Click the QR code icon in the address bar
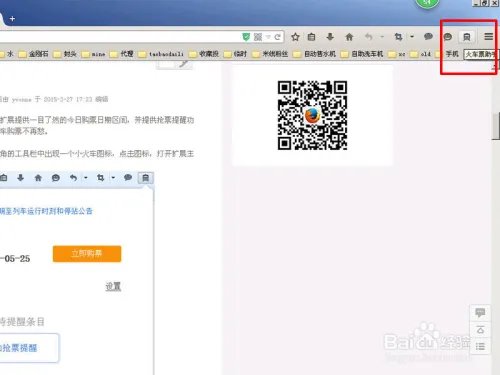The width and height of the screenshot is (500, 375). (258, 37)
